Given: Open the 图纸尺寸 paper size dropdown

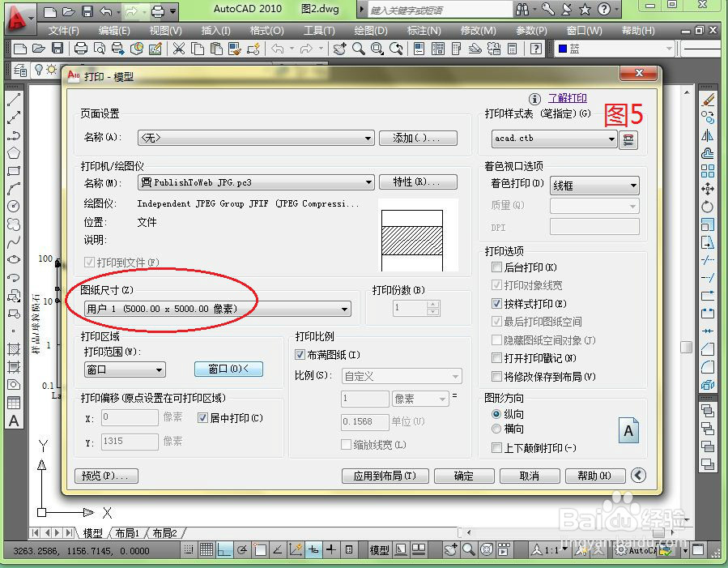Looking at the screenshot, I should (344, 309).
